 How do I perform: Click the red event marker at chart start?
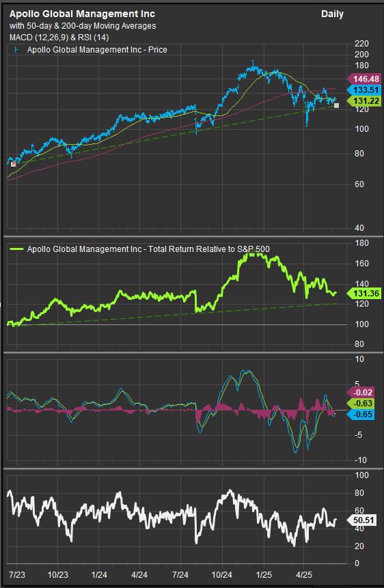[x=14, y=164]
